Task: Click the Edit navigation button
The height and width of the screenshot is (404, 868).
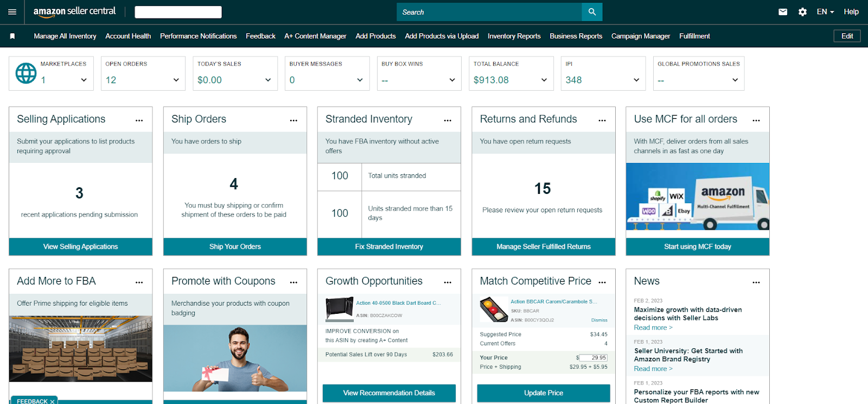Action: coord(847,36)
